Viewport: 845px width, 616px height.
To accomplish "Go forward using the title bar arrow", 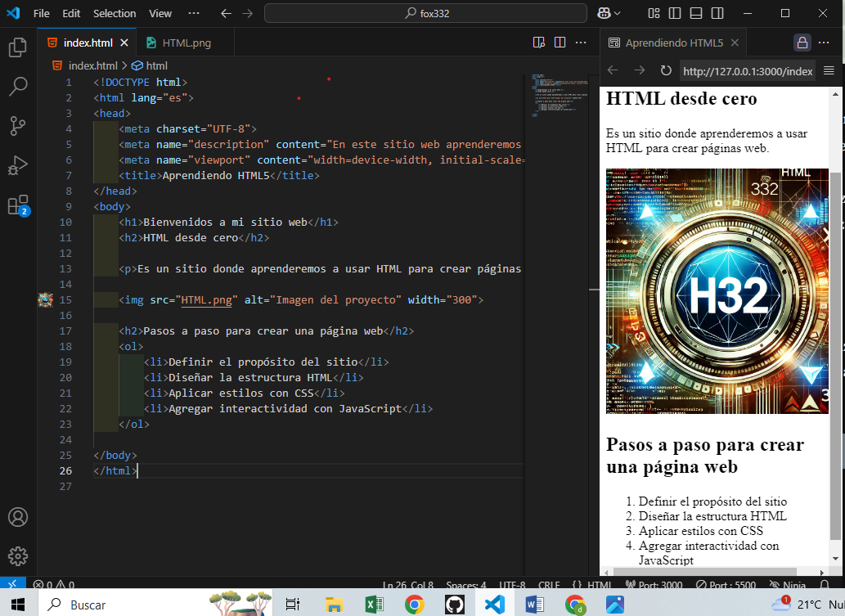I will point(247,13).
